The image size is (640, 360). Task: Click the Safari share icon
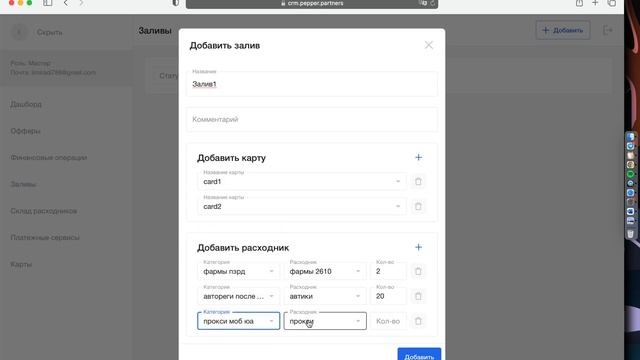tap(579, 3)
